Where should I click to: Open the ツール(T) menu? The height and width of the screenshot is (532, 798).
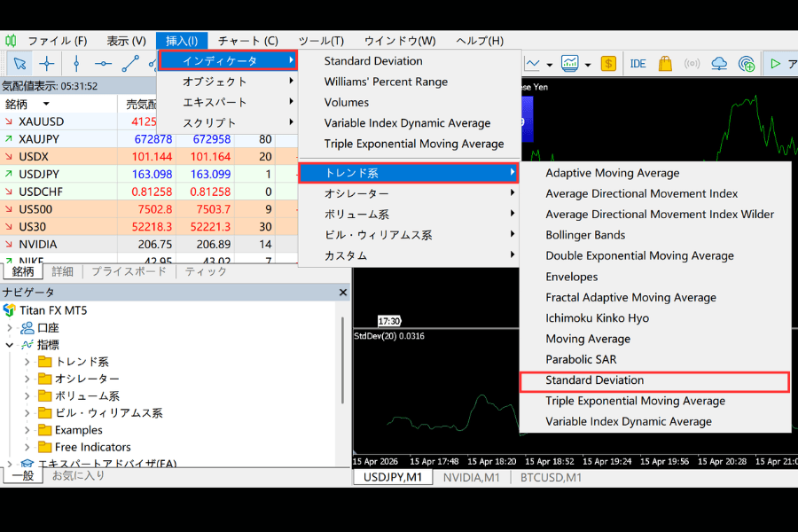click(321, 41)
